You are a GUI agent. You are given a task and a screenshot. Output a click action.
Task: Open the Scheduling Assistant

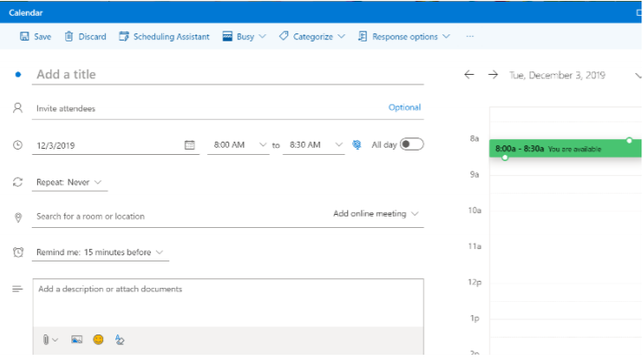pyautogui.click(x=165, y=37)
